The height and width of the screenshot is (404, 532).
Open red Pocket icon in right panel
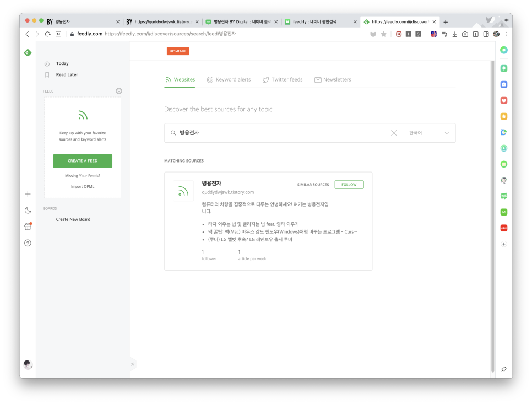[504, 100]
